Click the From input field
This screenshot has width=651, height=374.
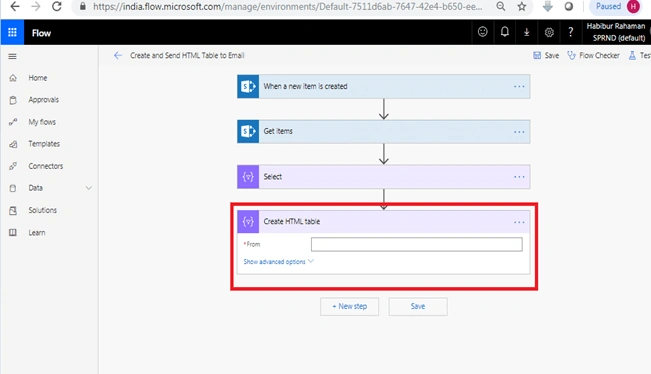416,244
